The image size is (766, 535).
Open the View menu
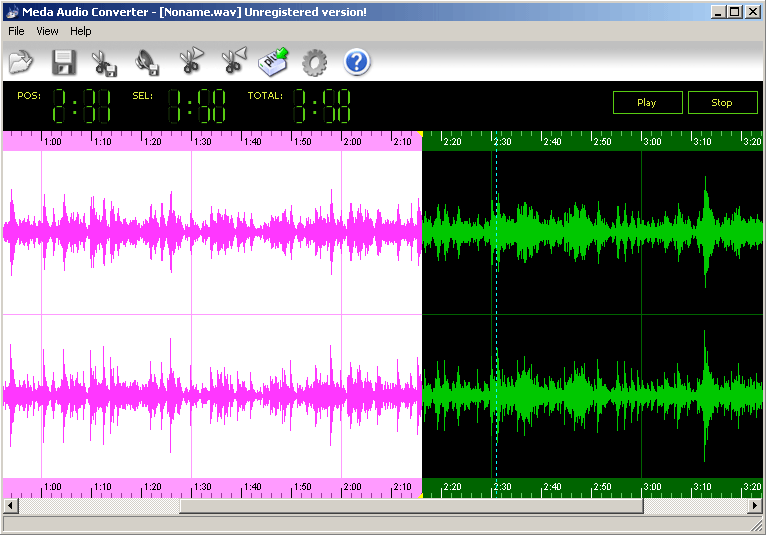coord(47,31)
